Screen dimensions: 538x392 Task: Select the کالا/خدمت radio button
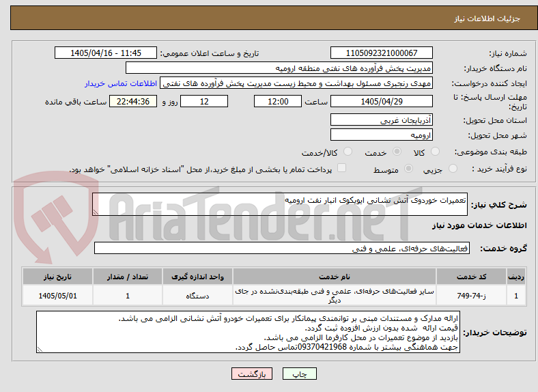(x=348, y=152)
